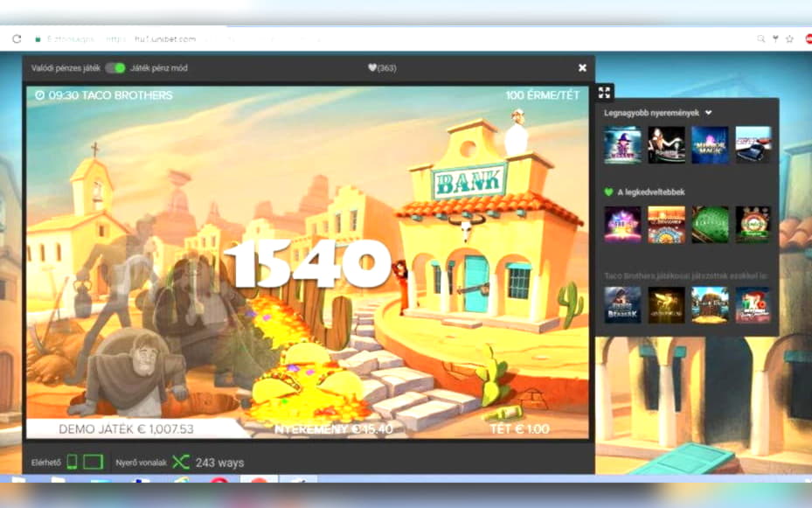Viewport: 812px width, 508px height.
Task: Click the '243 ways' text
Action: (x=219, y=463)
